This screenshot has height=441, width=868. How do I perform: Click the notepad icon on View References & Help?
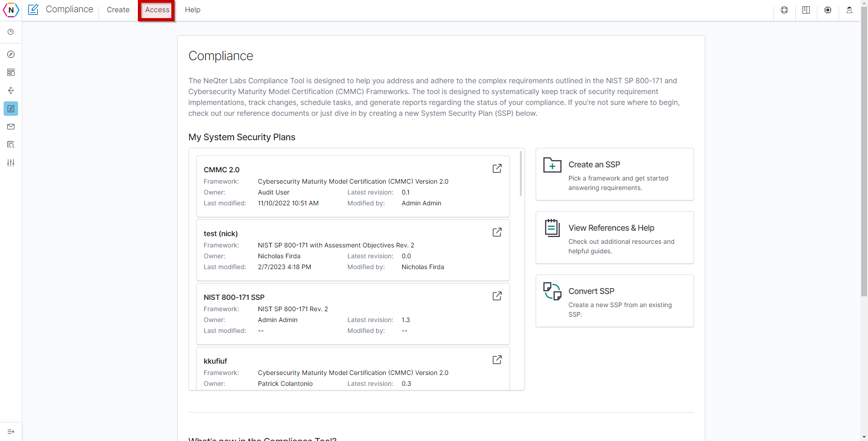pyautogui.click(x=552, y=228)
